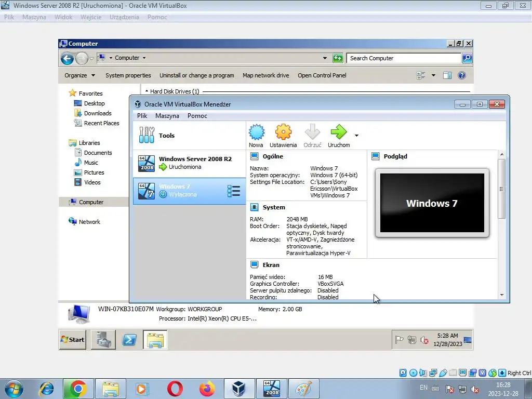This screenshot has width=532, height=399.
Task: Click the guest Start button
Action: [x=72, y=340]
